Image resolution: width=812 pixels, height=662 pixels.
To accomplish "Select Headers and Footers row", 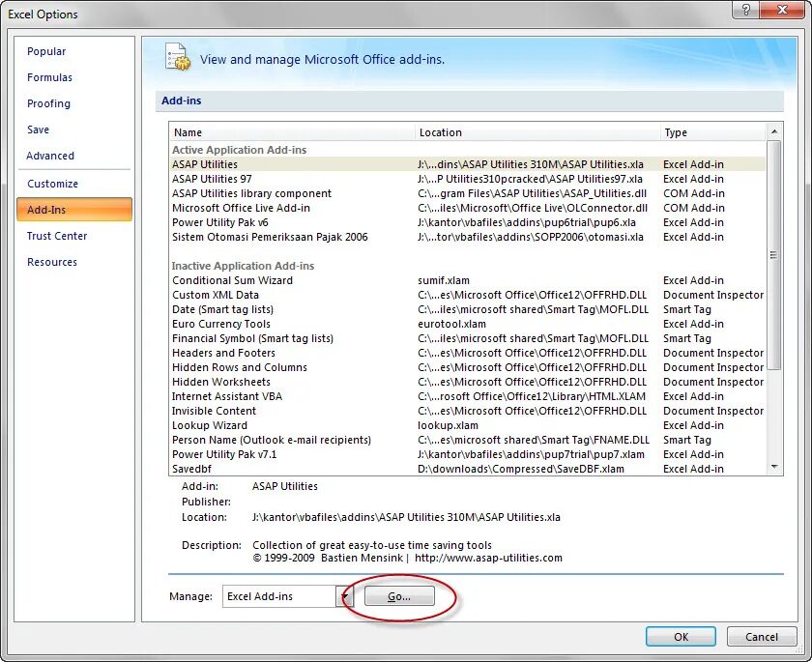I will click(468, 353).
